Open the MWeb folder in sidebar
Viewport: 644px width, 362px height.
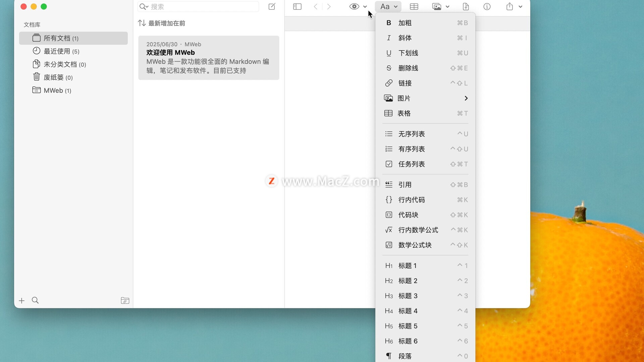click(x=73, y=90)
